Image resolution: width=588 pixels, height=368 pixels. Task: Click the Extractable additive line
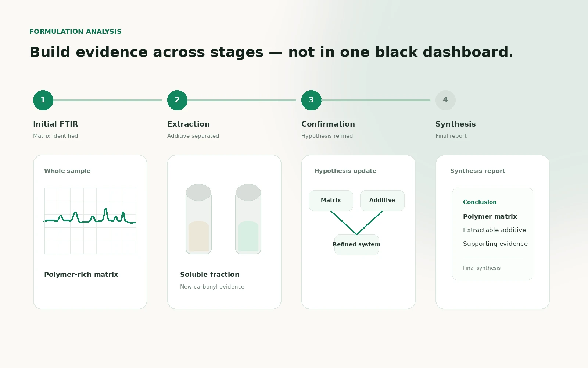[494, 230]
